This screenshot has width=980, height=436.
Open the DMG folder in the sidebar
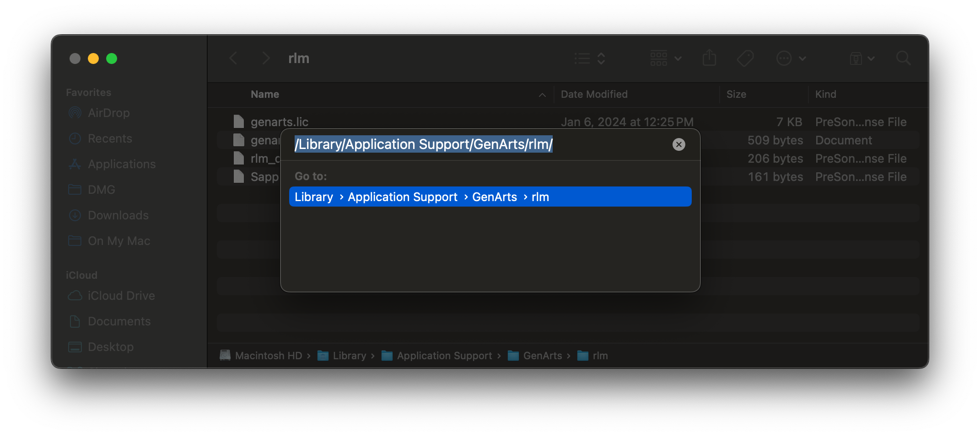pos(102,190)
